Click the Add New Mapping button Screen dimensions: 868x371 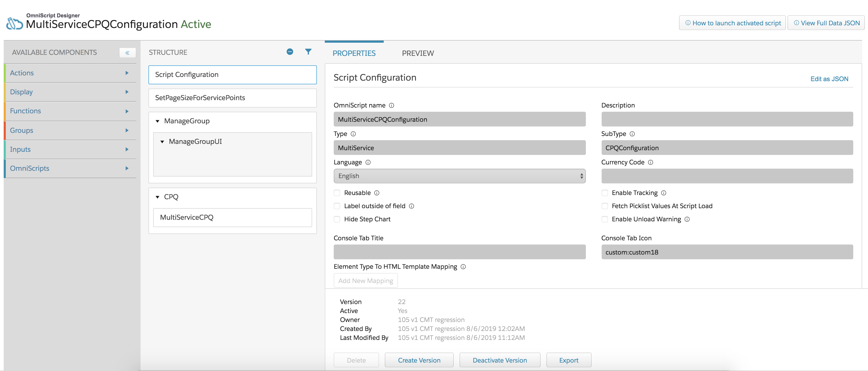(x=366, y=281)
